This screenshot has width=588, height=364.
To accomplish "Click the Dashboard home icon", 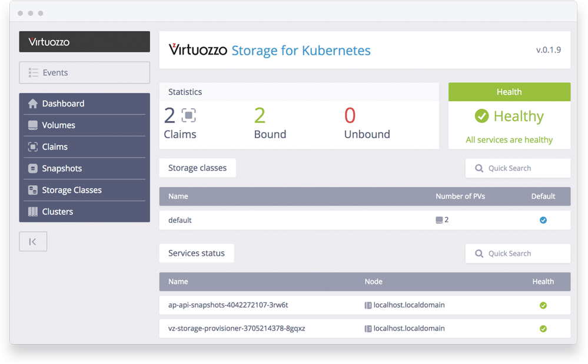I will point(32,103).
